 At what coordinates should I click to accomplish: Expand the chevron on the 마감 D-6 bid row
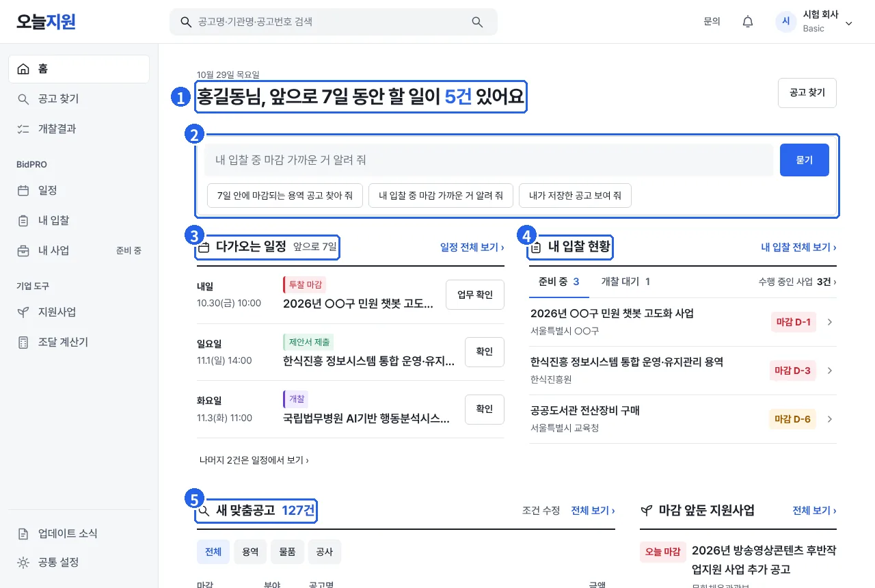(830, 419)
